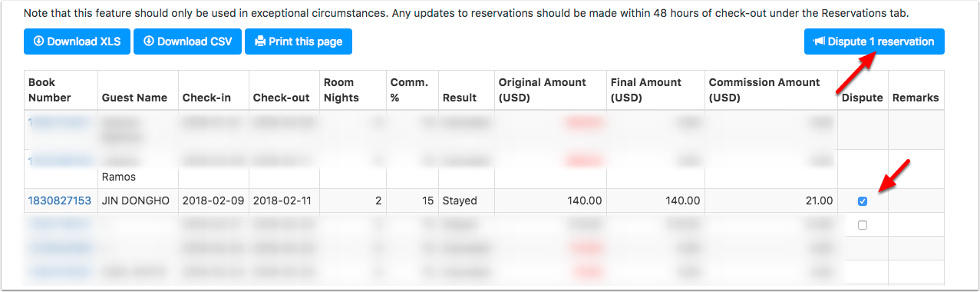The image size is (980, 292).
Task: Click the Result column header
Action: tap(460, 98)
